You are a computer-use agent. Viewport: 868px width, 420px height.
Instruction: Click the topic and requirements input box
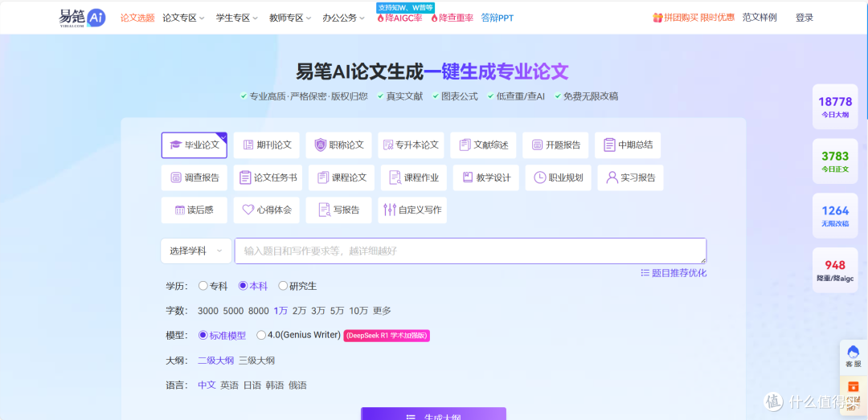pyautogui.click(x=470, y=251)
